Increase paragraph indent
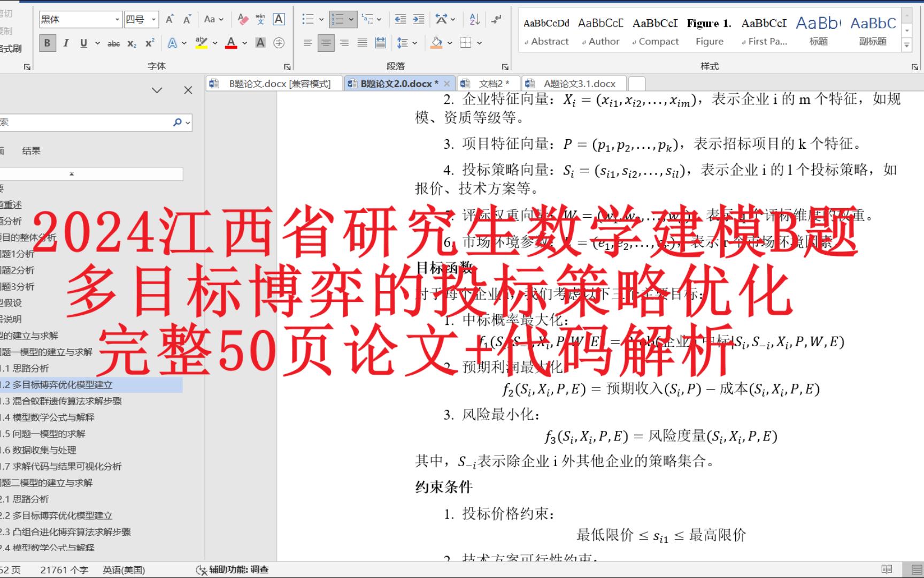 (419, 19)
